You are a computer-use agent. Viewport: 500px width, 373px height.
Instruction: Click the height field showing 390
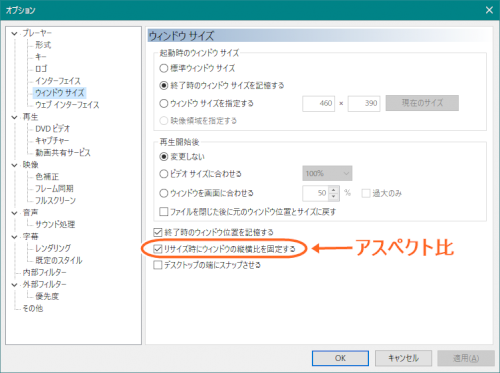click(x=364, y=103)
